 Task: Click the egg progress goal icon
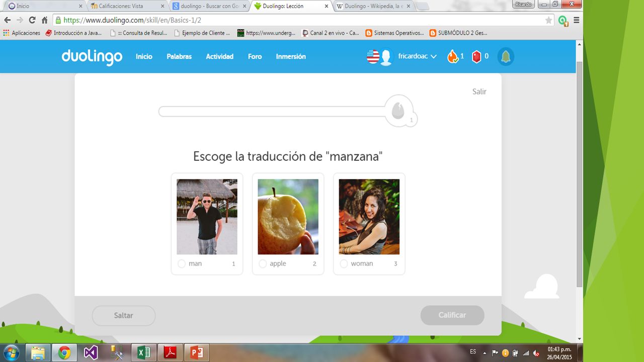(398, 112)
